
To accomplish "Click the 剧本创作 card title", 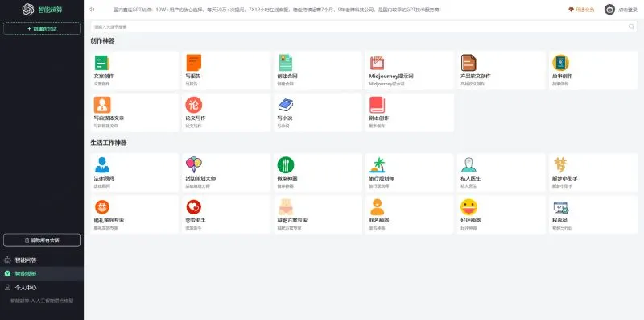I will click(x=378, y=118).
